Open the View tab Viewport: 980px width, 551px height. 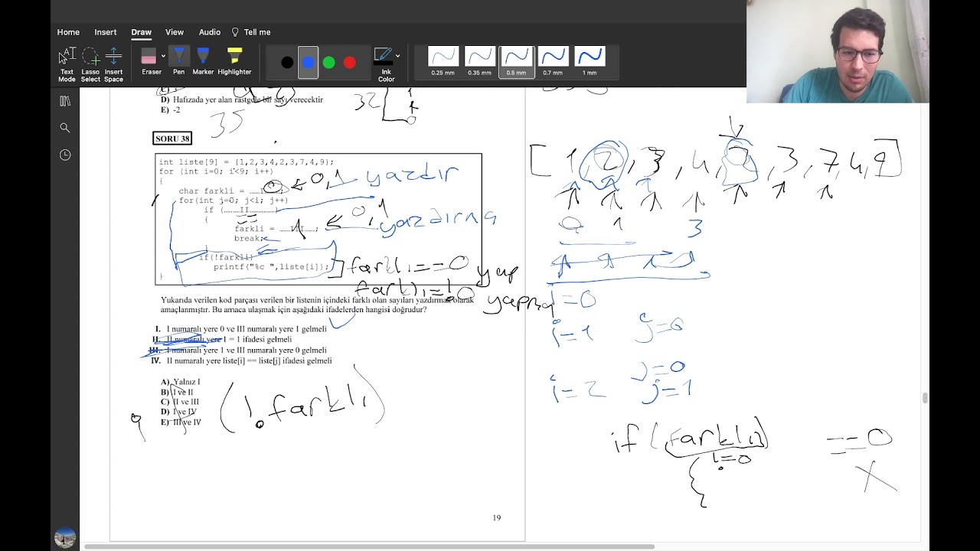coord(175,32)
